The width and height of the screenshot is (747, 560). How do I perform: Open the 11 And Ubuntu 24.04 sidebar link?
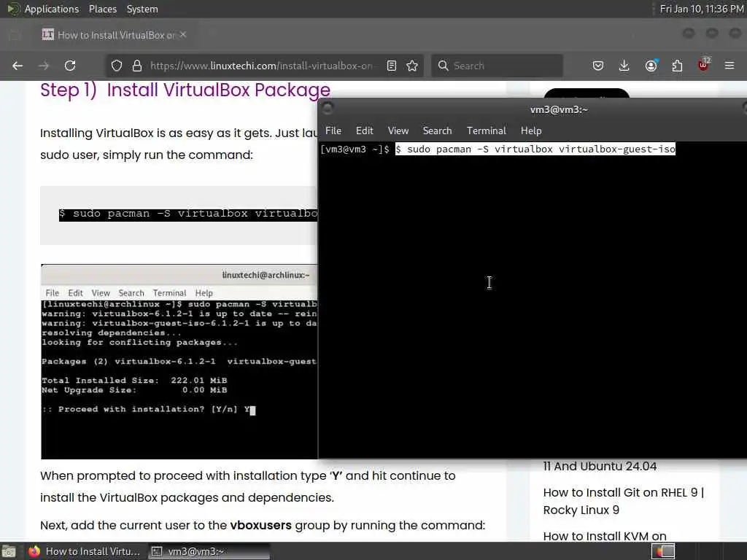point(600,466)
